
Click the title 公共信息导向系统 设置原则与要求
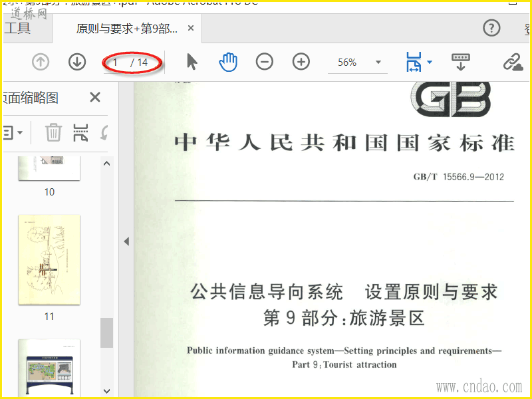[344, 292]
